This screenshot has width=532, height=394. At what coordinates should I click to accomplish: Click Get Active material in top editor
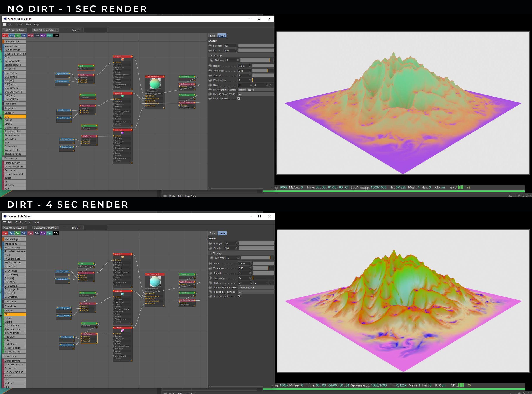(14, 30)
